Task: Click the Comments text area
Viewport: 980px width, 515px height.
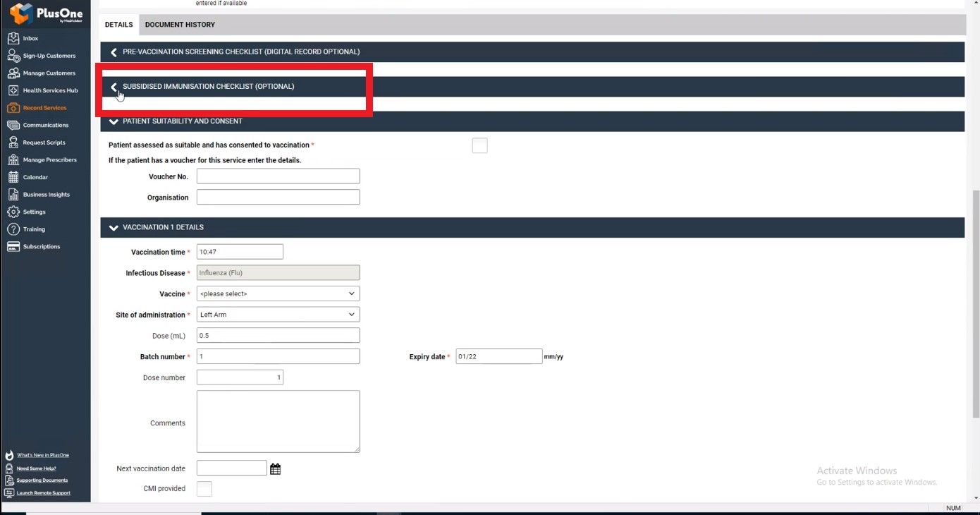Action: click(278, 422)
